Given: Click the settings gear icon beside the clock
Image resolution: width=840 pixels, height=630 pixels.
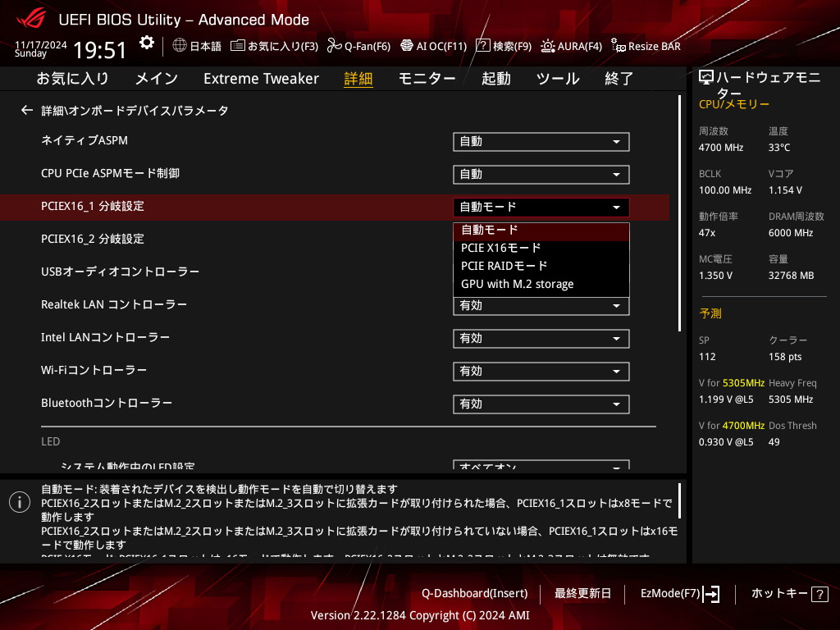Looking at the screenshot, I should [x=146, y=43].
